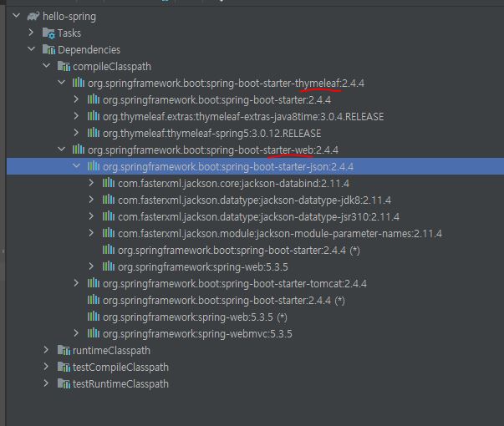The height and width of the screenshot is (426, 504).
Task: Click library icon of jackson-databind
Action: coord(109,183)
